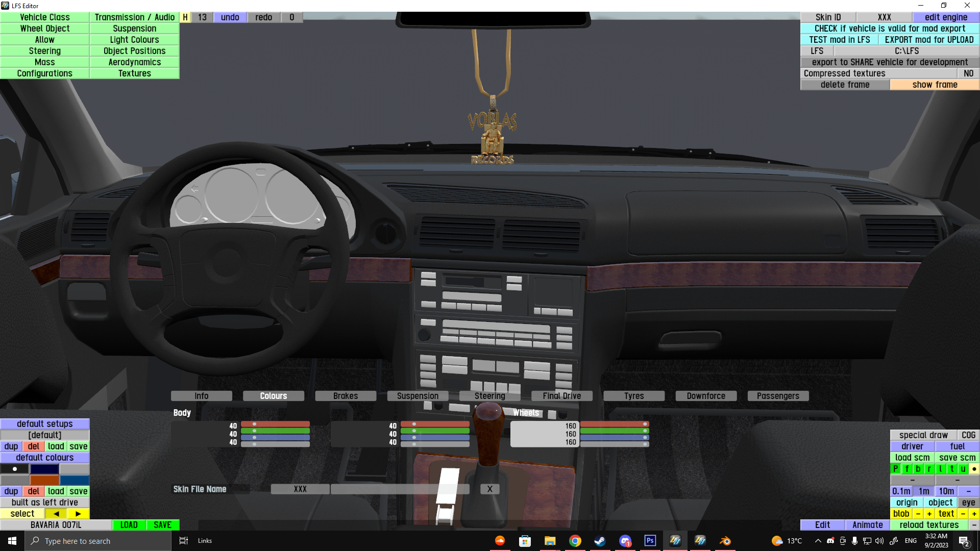This screenshot has width=980, height=551.
Task: Click the Skin File Name XXX field
Action: pos(300,489)
